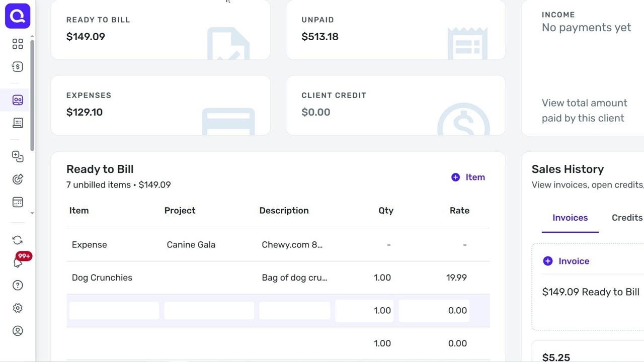The image size is (644, 362).
Task: Click the empty Item input in new row
Action: pyautogui.click(x=114, y=310)
